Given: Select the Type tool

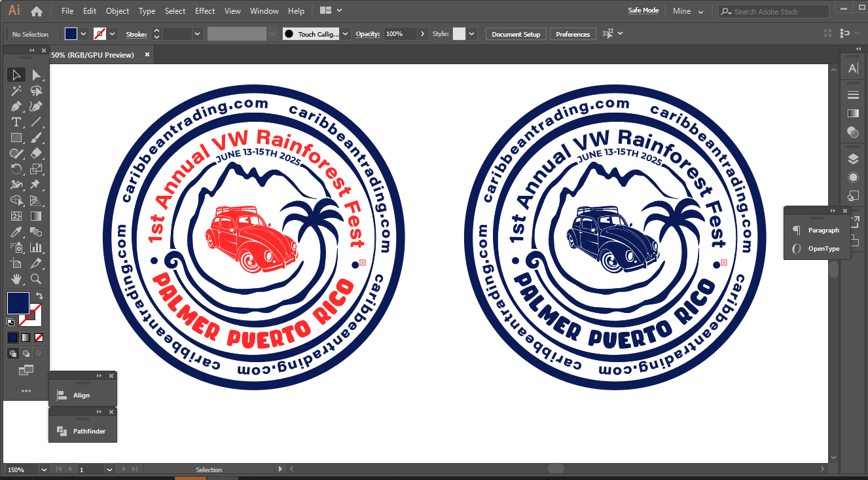Looking at the screenshot, I should pyautogui.click(x=16, y=122).
